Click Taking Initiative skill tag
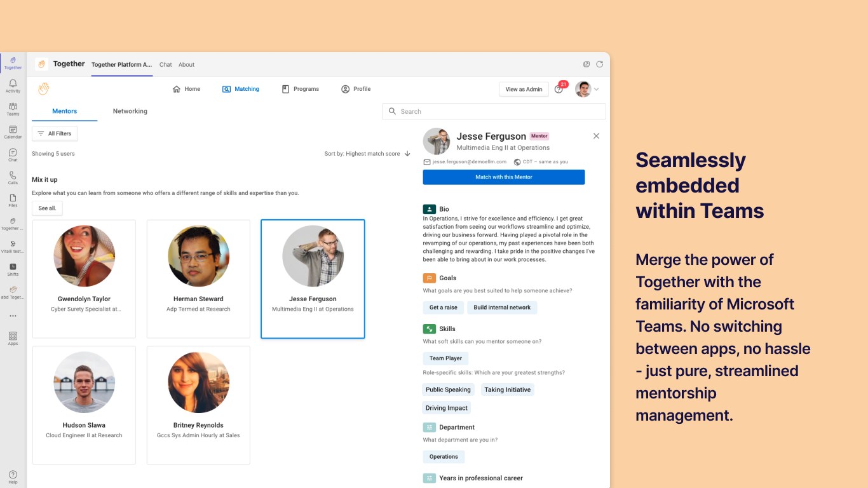The height and width of the screenshot is (488, 868). tap(507, 390)
